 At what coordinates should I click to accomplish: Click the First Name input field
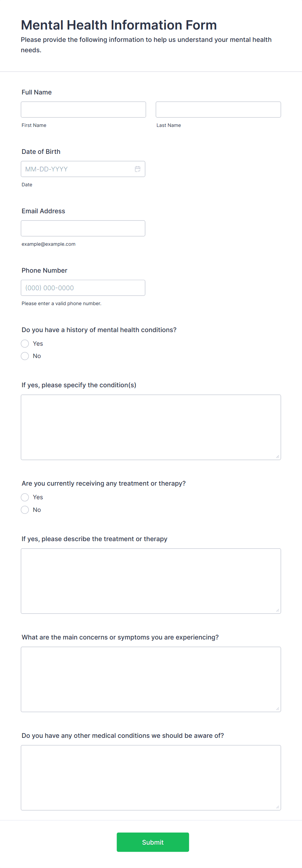83,109
